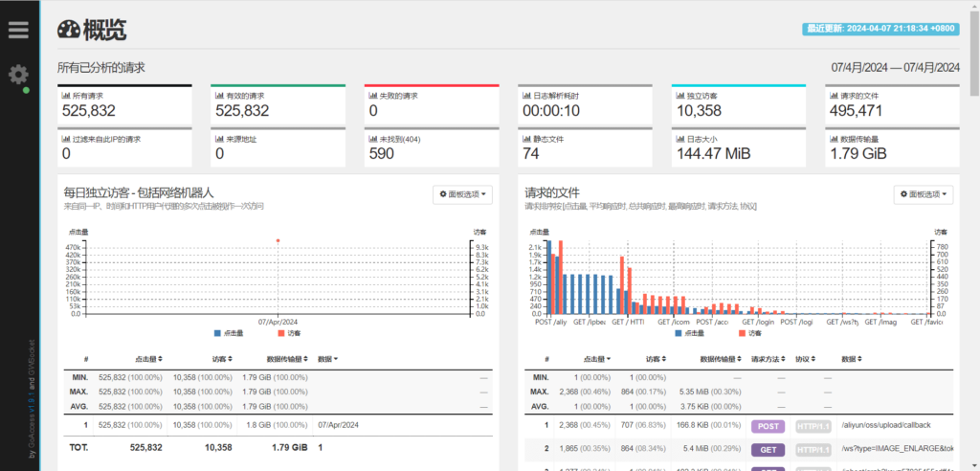
Task: Click the bar chart icon on 所有请求 card
Action: 66,96
